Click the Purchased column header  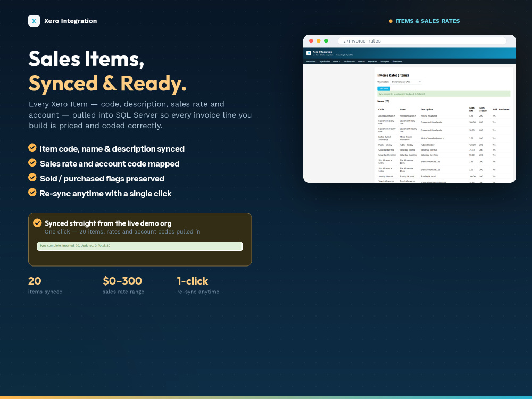[x=504, y=109]
